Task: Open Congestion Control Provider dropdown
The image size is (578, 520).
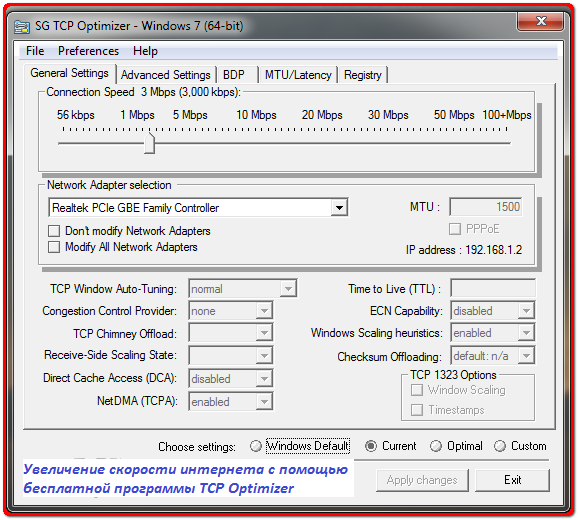Action: click(x=264, y=311)
